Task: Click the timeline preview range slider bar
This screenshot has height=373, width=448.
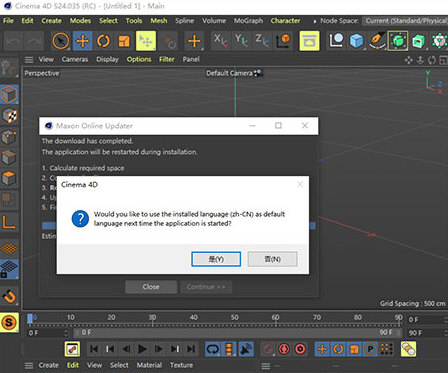Action: click(238, 333)
